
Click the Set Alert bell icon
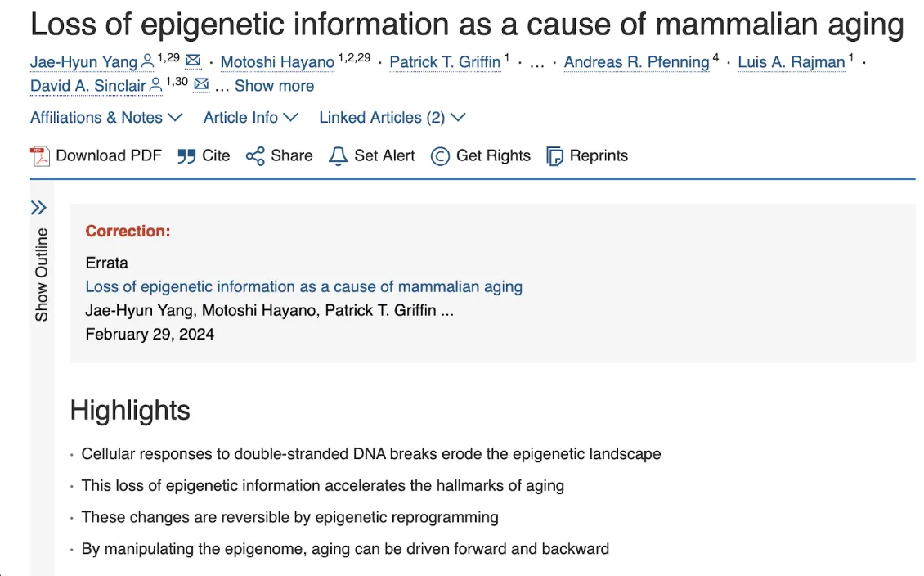(x=338, y=155)
